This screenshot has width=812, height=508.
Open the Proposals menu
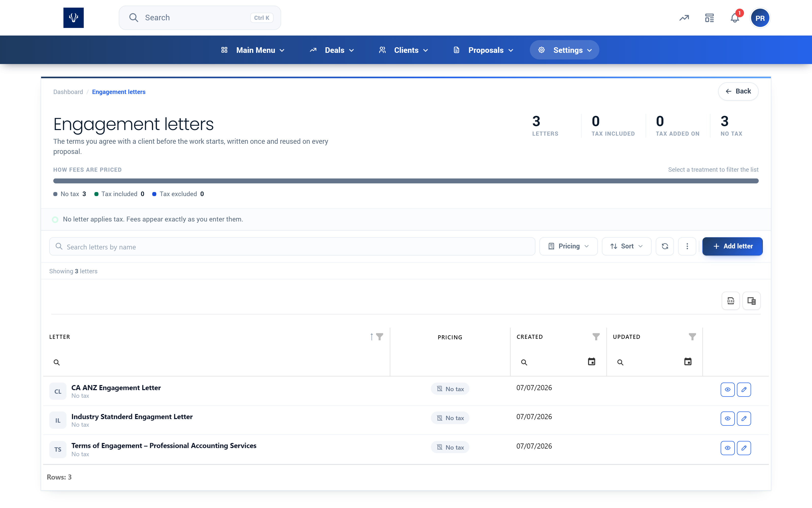pos(483,50)
